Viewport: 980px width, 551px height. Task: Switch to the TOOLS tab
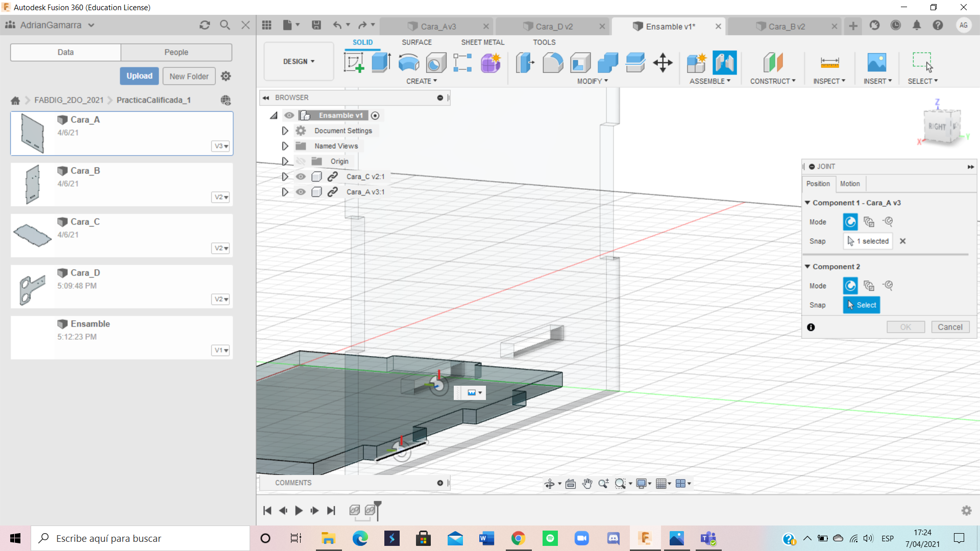point(544,42)
